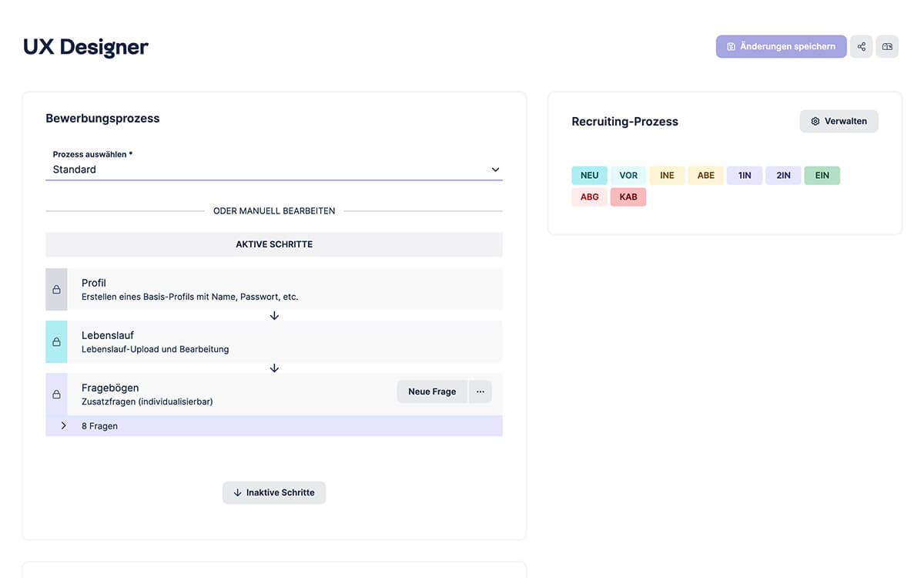Screen dimensions: 924x578
Task: Click the share icon in the header
Action: (861, 46)
